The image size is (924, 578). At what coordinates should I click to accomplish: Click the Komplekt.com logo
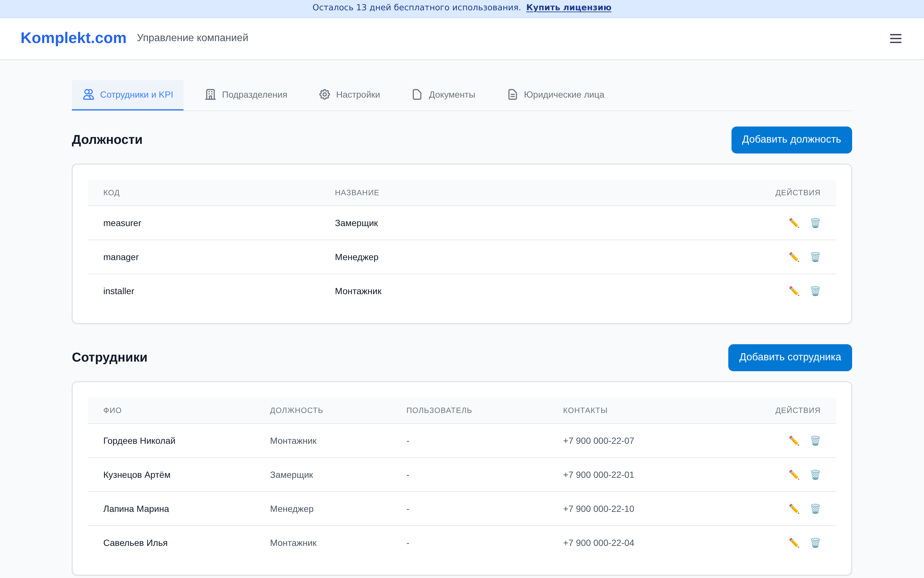click(x=73, y=38)
